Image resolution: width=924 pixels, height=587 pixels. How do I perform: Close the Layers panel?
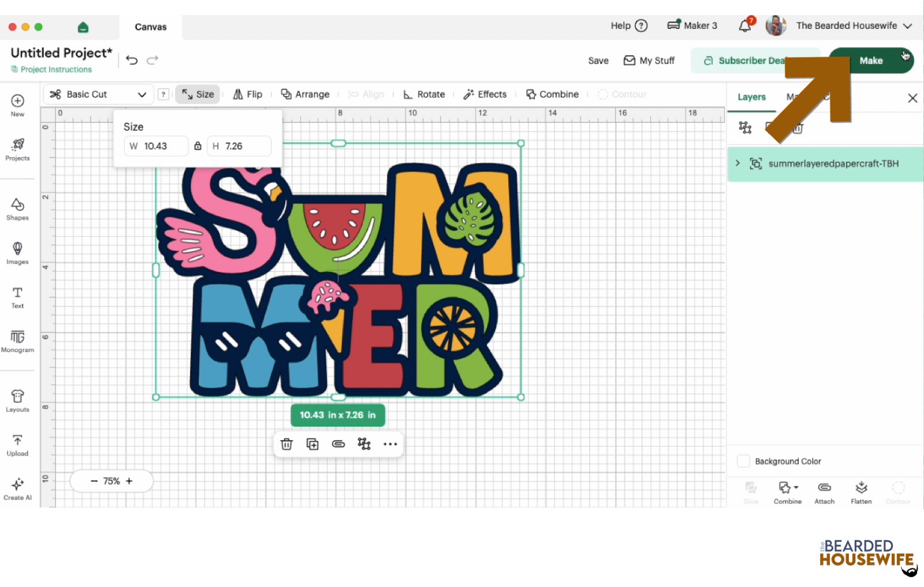[912, 98]
